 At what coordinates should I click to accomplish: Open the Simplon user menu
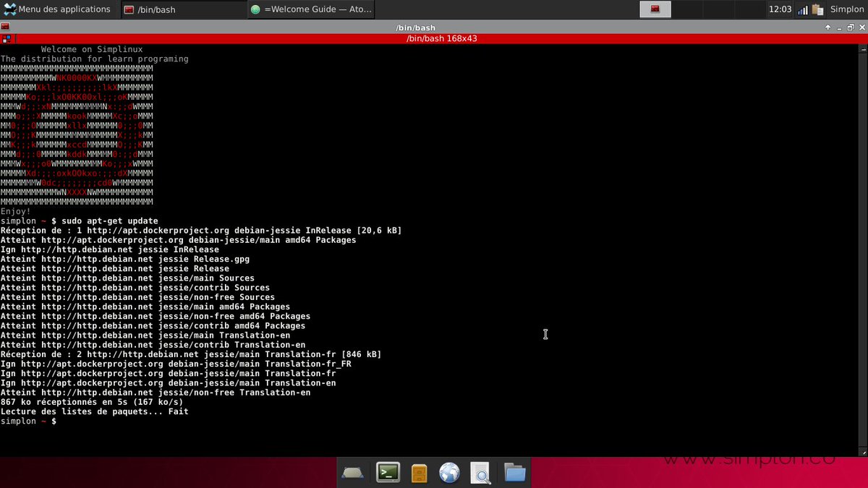pos(847,9)
